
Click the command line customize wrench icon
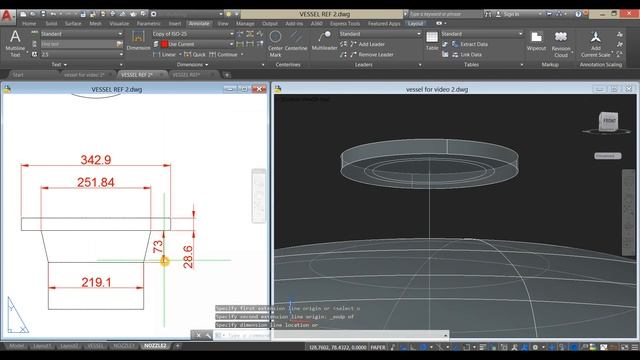(x=208, y=336)
